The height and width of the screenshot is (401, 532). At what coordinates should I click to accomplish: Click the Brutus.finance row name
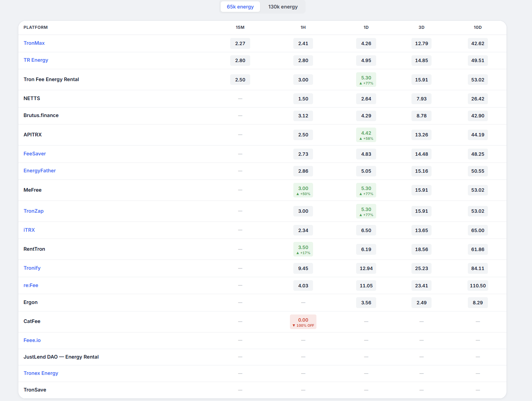(x=41, y=115)
